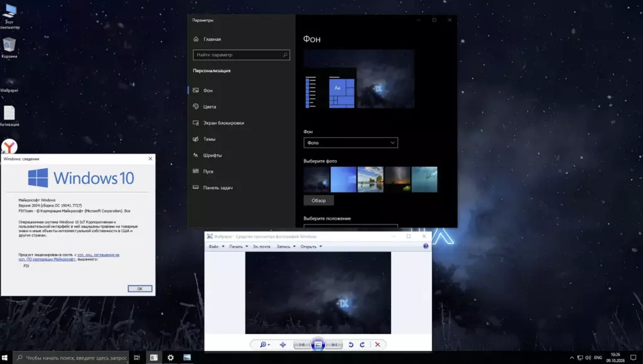643x364 pixels.
Task: Rotate image clockwise in Photo Viewer
Action: click(362, 345)
